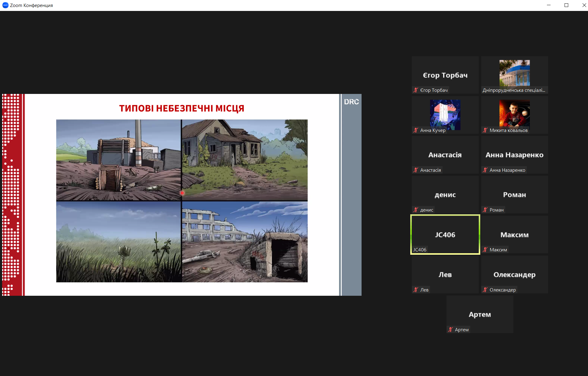Click the DRC logo on the slide

(x=351, y=102)
